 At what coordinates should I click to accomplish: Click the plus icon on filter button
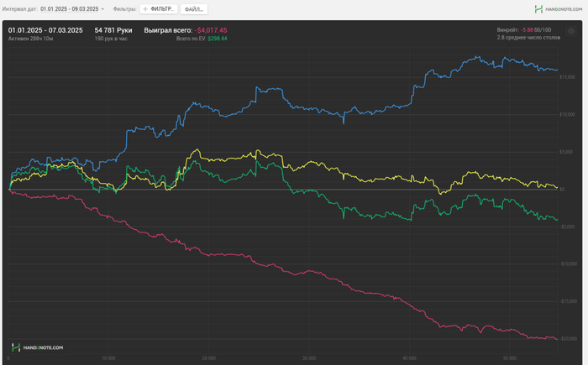click(x=144, y=9)
